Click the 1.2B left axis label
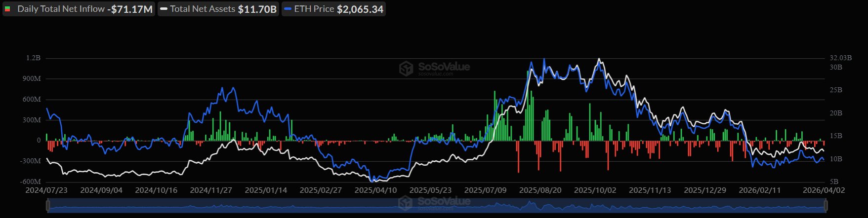 pyautogui.click(x=34, y=58)
